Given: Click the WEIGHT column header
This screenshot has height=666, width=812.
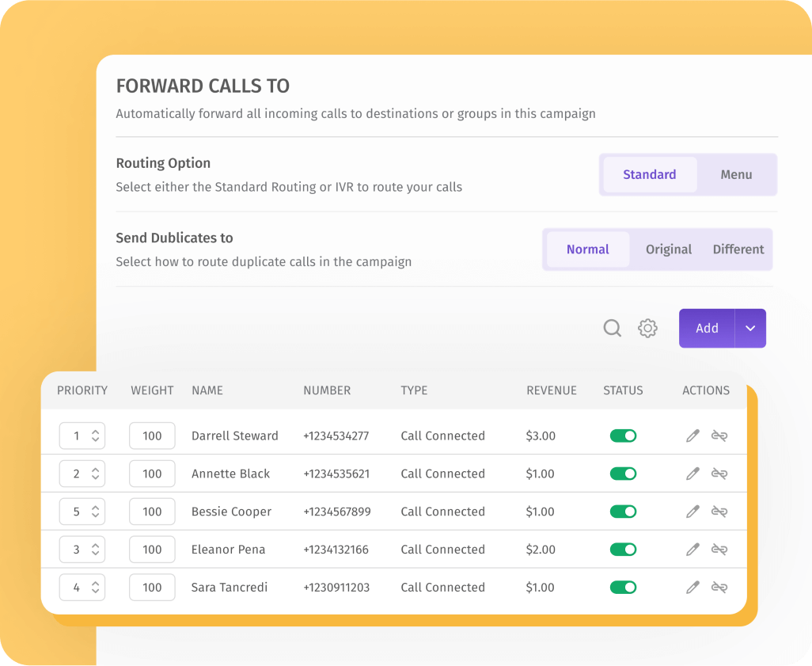Looking at the screenshot, I should [x=152, y=390].
